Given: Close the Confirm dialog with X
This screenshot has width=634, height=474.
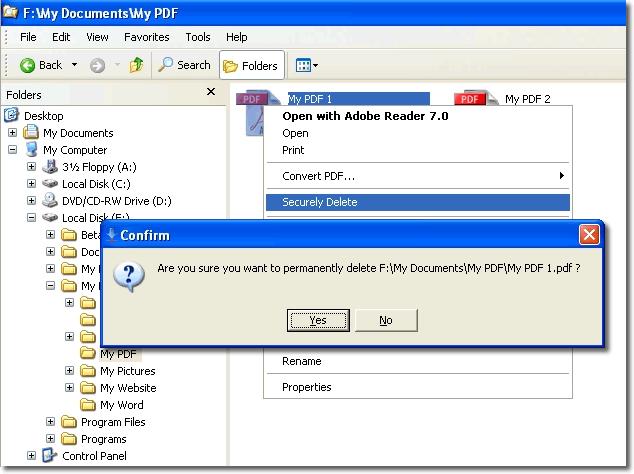Looking at the screenshot, I should [589, 235].
